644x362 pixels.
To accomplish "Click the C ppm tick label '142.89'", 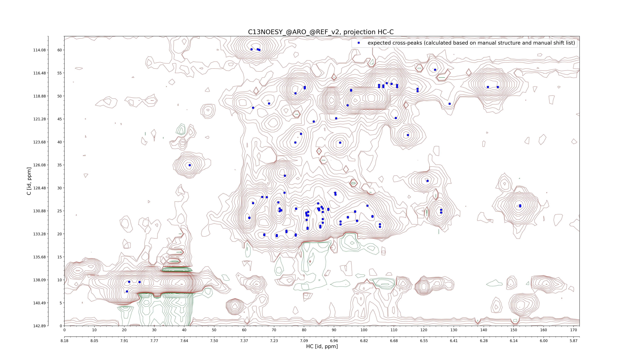I will pyautogui.click(x=40, y=326).
